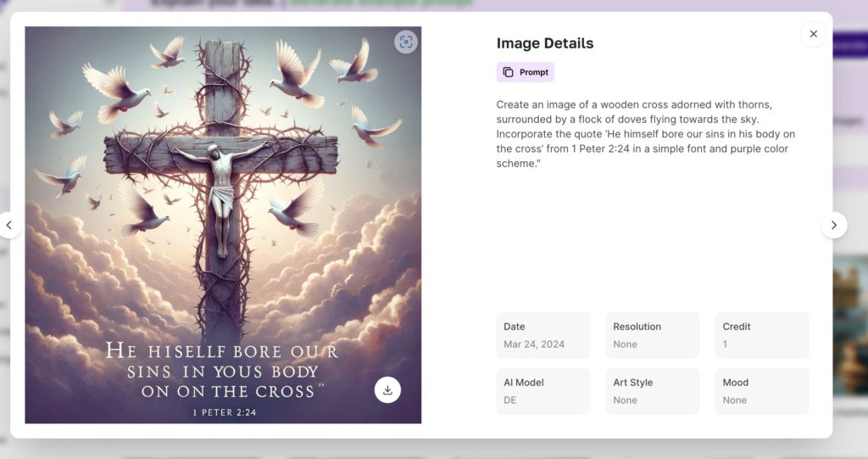Viewport: 868px width, 459px height.
Task: Click the Mood info card
Action: pos(761,391)
